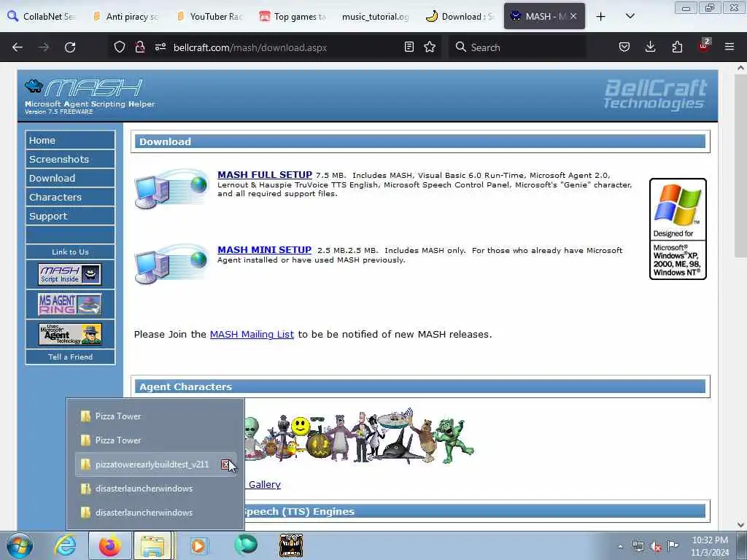Switch to the CollabNet tab
Screen dimensions: 747x560
[42, 16]
